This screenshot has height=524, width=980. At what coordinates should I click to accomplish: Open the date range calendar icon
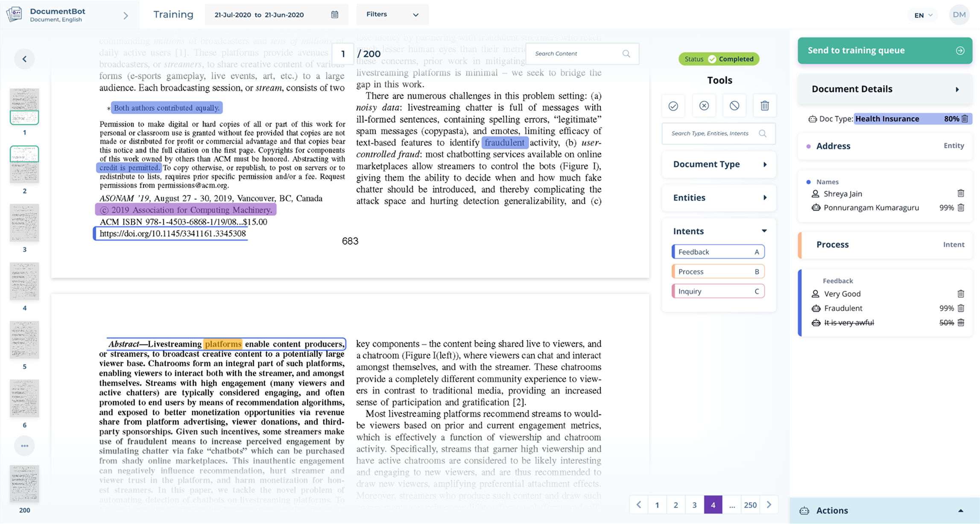click(334, 15)
